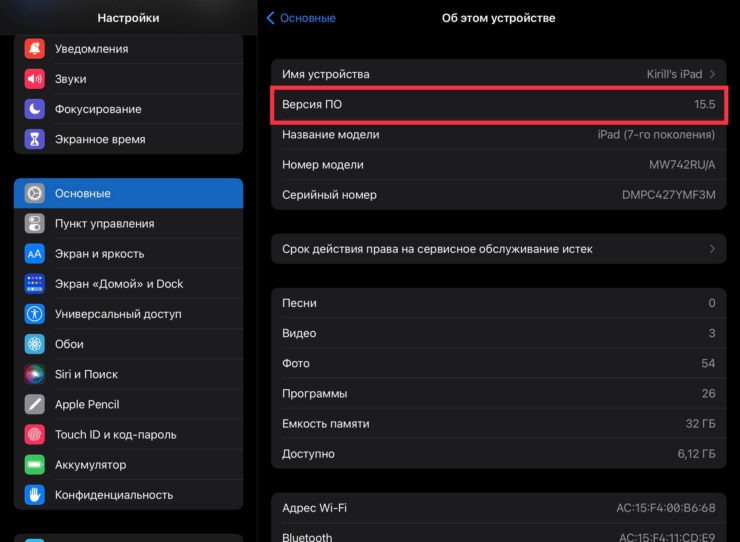The width and height of the screenshot is (740, 542).
Task: Tap the General gear icon
Action: [34, 193]
